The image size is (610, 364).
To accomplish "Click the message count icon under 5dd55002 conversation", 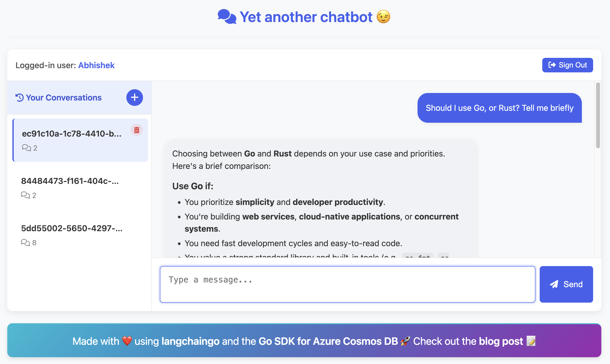I will (25, 242).
